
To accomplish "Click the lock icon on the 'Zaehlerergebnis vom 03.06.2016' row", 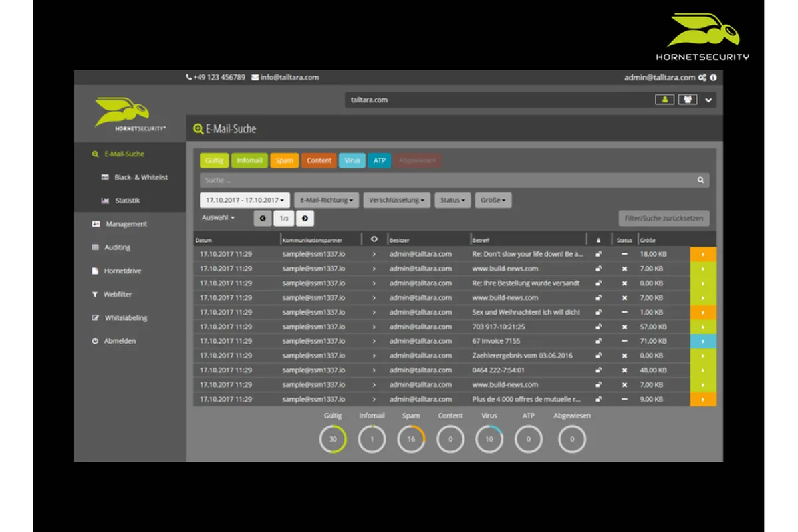I will tap(598, 356).
